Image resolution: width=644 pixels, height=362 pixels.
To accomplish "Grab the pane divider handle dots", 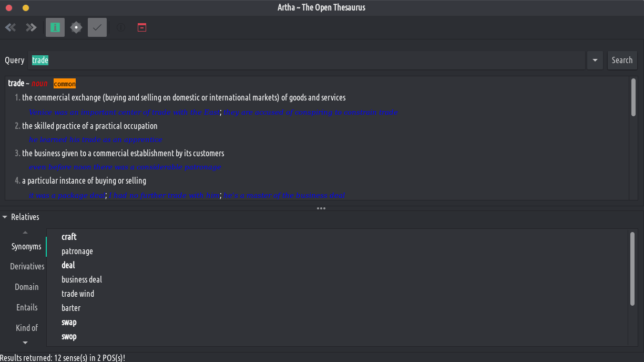I will point(321,208).
